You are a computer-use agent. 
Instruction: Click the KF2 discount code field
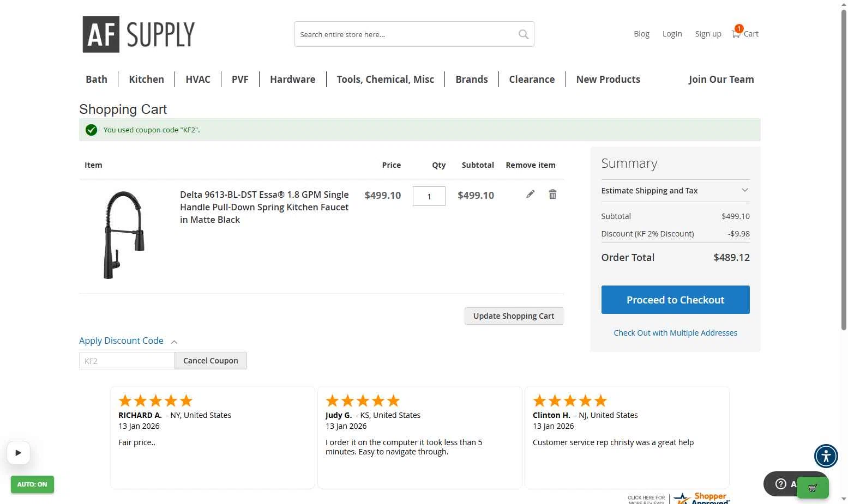[x=127, y=361]
